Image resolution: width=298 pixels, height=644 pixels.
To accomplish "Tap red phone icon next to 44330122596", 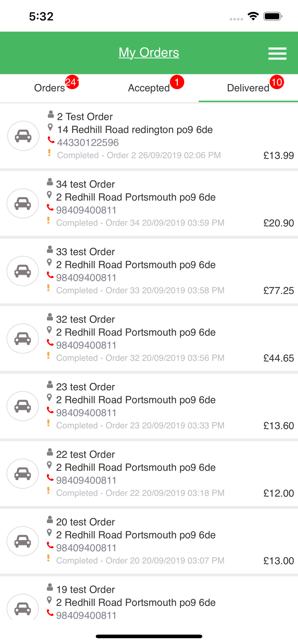I will pos(51,140).
